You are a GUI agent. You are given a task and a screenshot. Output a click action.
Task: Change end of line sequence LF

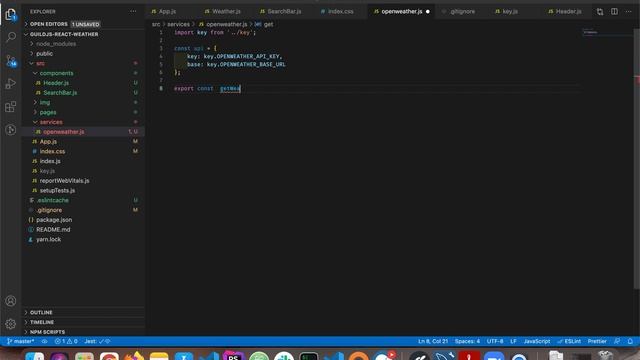pos(513,341)
